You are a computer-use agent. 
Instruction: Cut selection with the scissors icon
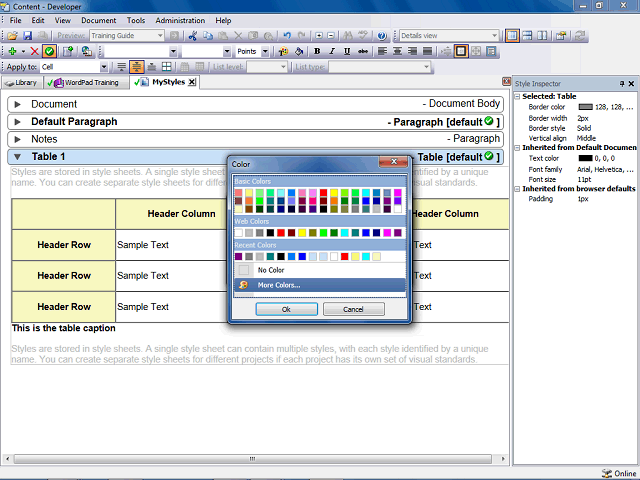(x=193, y=36)
